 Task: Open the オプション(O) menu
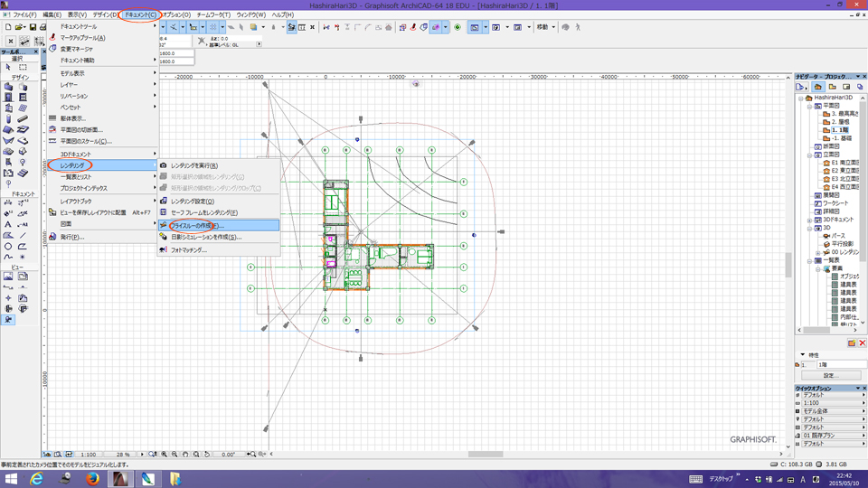tap(176, 15)
